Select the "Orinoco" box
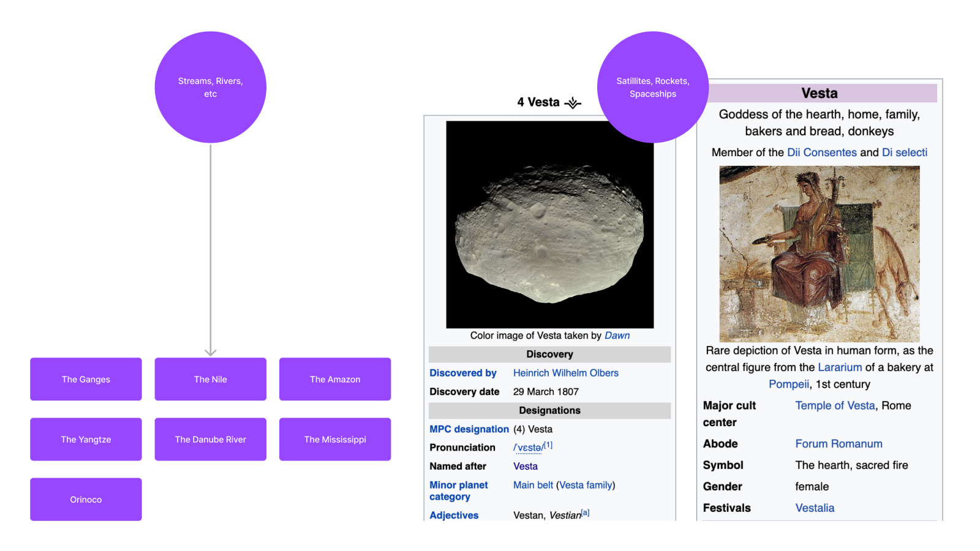980x551 pixels. (x=86, y=499)
